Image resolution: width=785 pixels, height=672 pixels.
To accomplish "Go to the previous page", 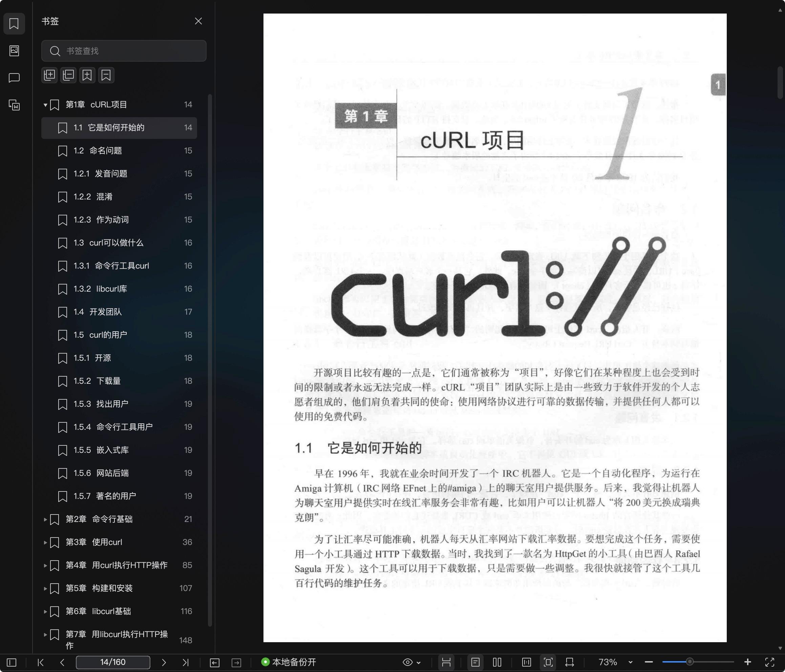I will coord(62,662).
